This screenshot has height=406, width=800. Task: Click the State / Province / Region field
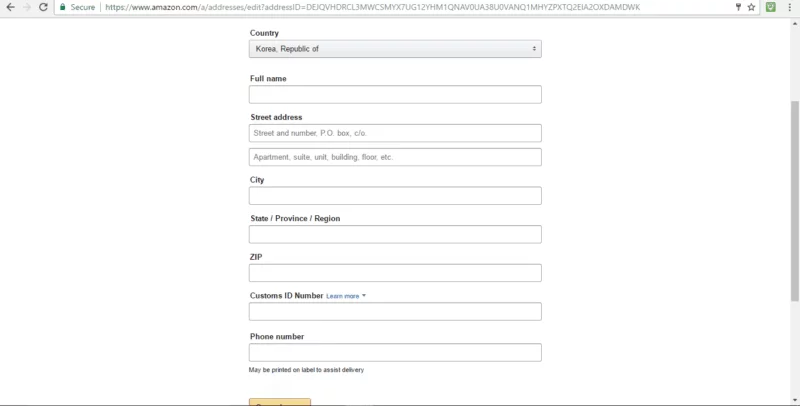coord(395,234)
